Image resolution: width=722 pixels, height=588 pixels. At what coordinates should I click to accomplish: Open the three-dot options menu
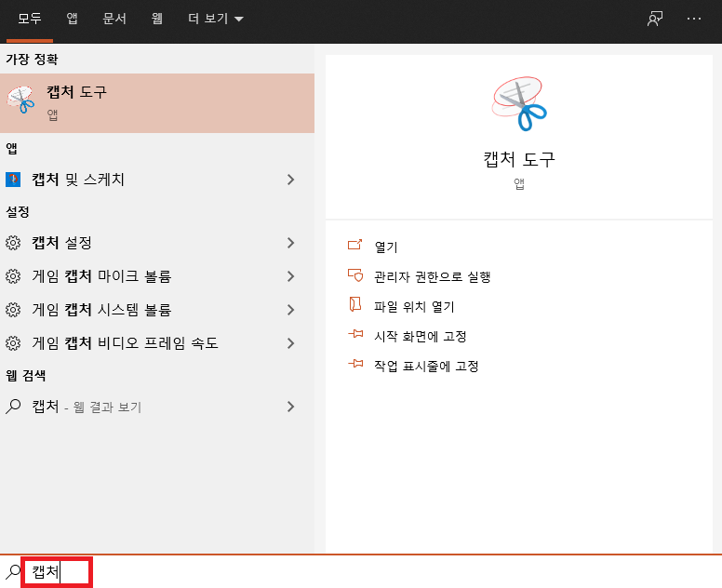click(694, 19)
